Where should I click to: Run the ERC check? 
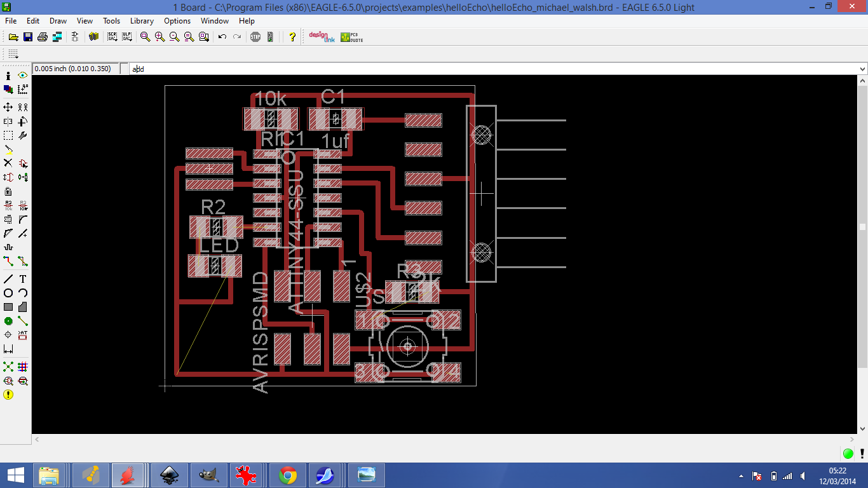click(8, 381)
